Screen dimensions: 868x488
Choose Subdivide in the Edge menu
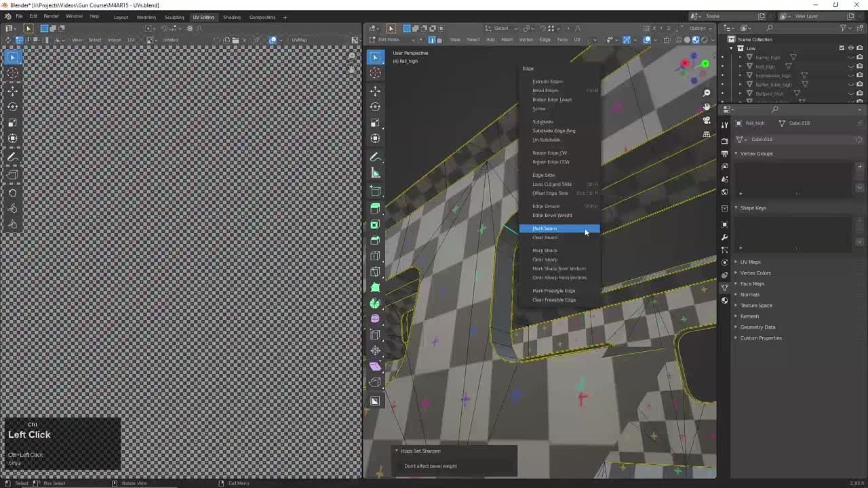pos(559,122)
